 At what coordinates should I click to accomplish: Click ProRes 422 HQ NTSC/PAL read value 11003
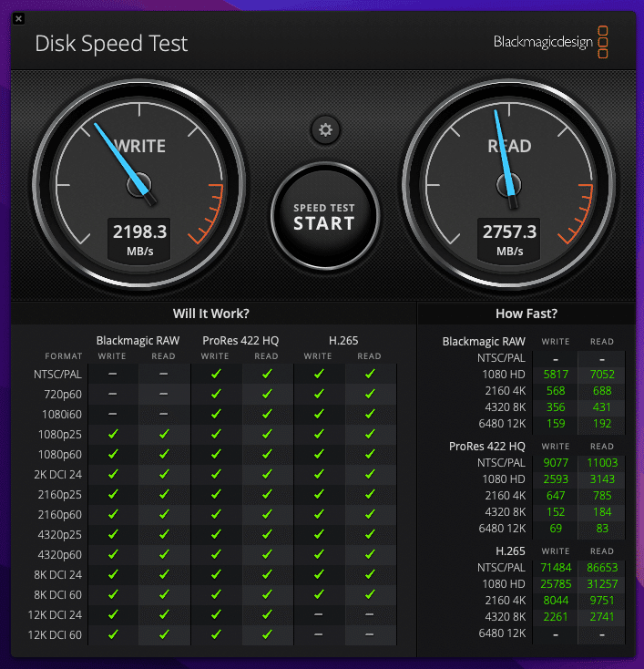point(602,462)
